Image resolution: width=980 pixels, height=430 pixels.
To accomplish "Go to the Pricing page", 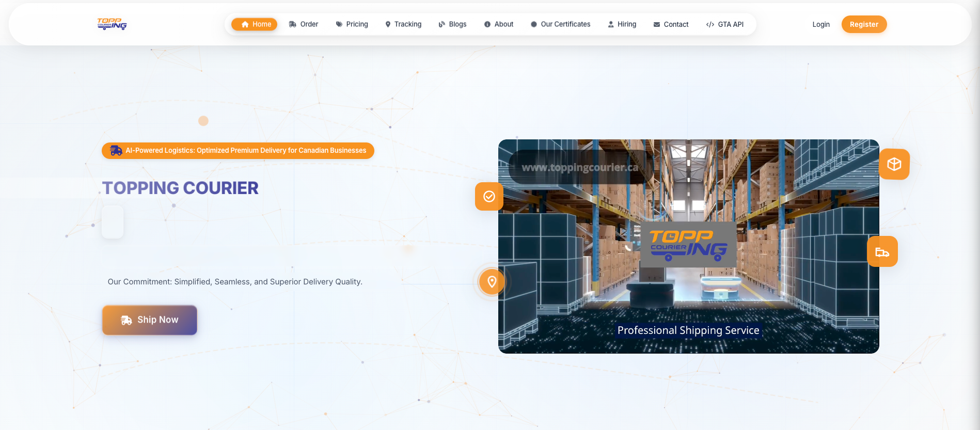I will [352, 24].
